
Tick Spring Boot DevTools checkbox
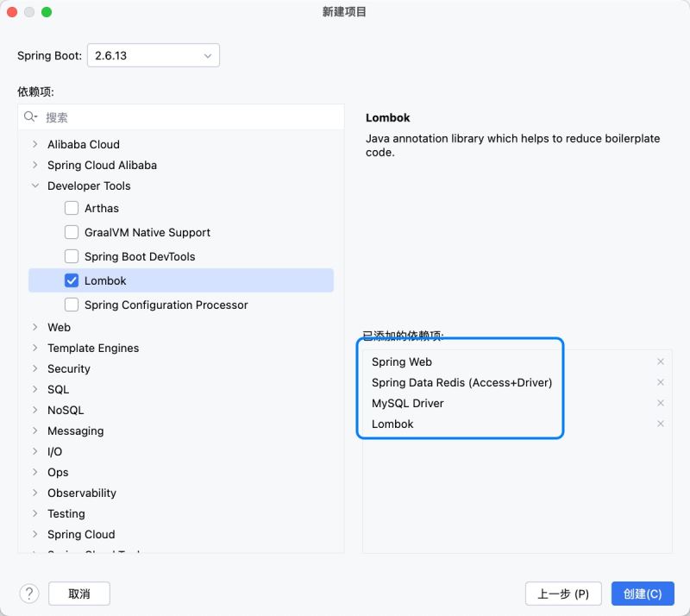click(72, 256)
